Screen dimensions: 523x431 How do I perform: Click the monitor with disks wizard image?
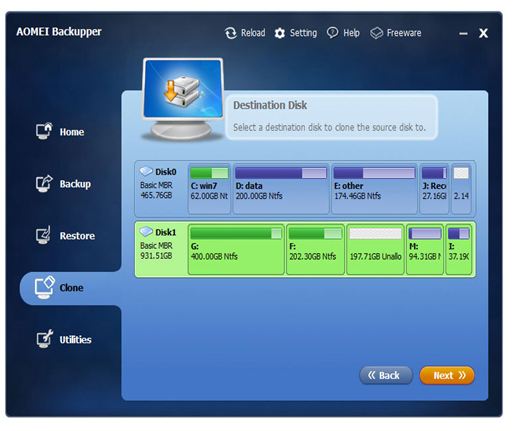coord(182,99)
